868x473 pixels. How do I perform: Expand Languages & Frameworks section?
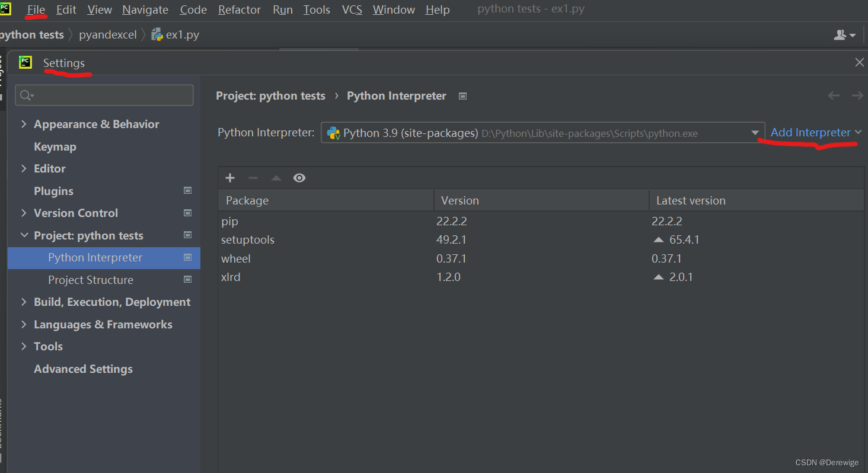(x=24, y=324)
